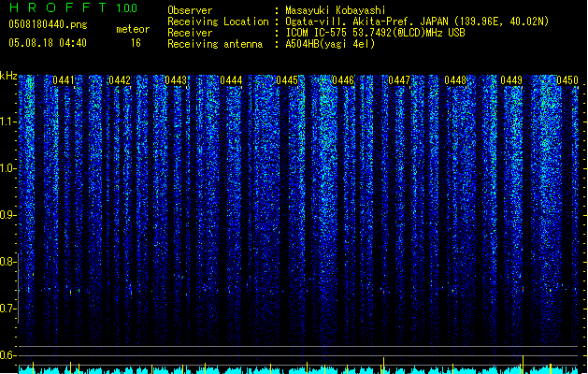
Task: Click the 0.6 frequency axis label
Action: (7, 355)
